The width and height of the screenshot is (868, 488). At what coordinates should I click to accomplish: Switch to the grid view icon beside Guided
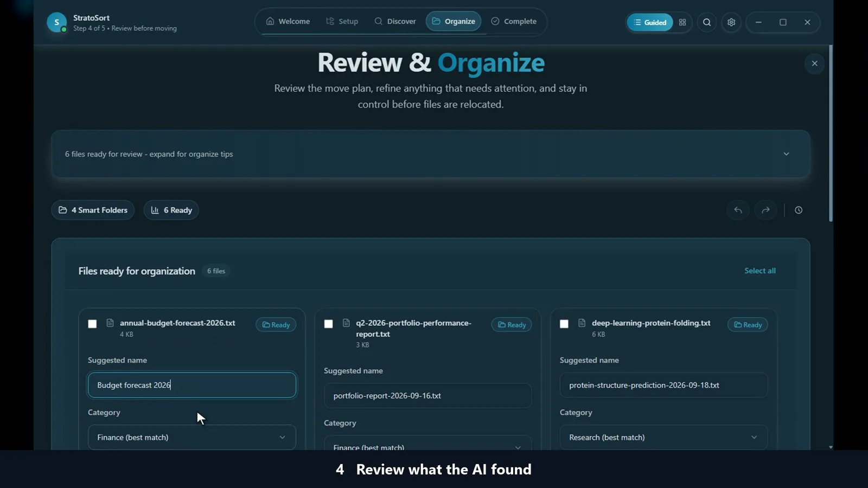click(x=682, y=22)
